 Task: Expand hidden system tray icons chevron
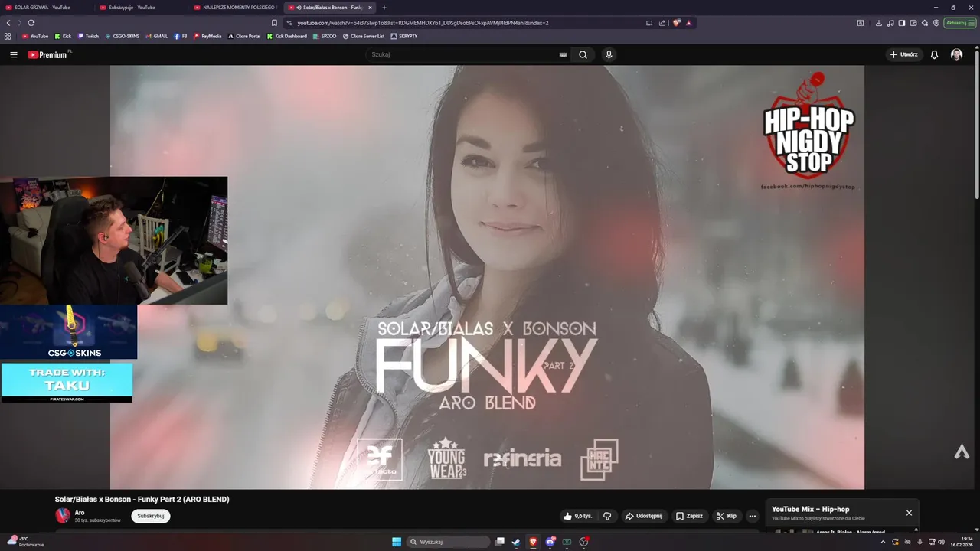pos(883,542)
